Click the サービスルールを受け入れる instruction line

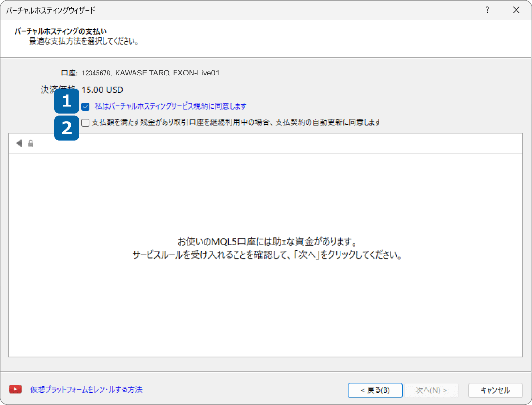point(267,255)
